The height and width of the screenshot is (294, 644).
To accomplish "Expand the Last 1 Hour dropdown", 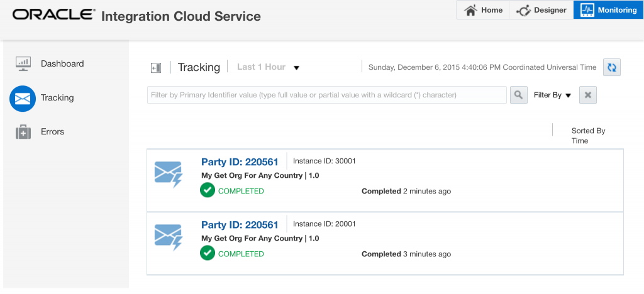I will coord(296,68).
